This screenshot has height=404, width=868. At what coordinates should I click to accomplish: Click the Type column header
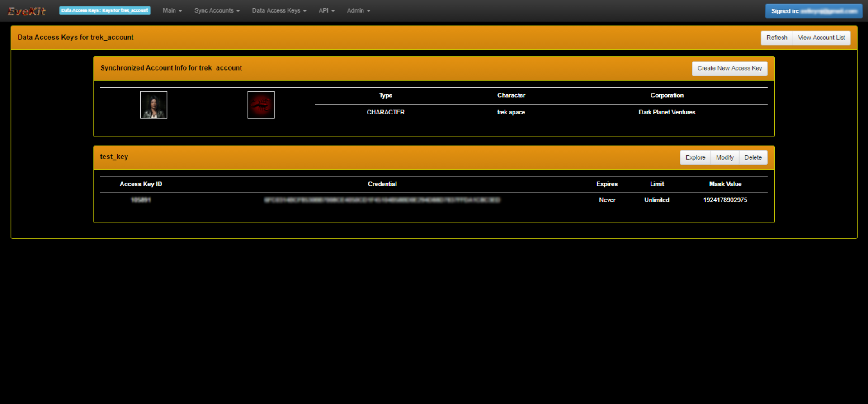click(x=386, y=95)
